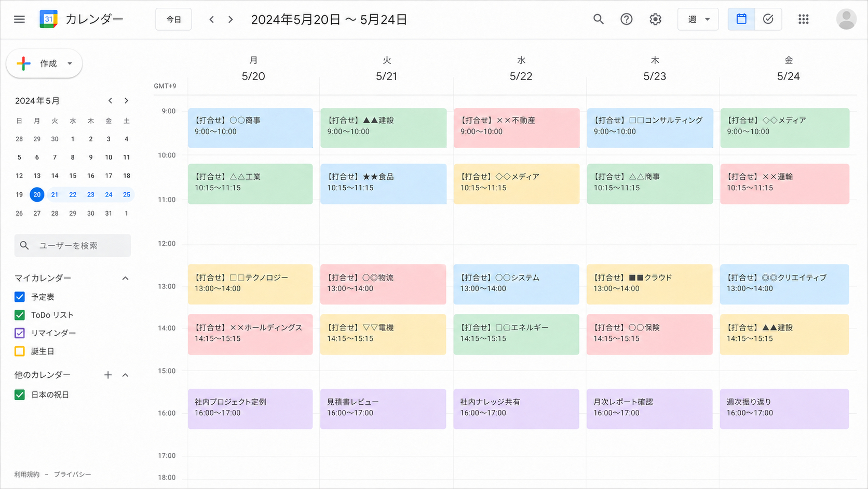This screenshot has height=489, width=868.
Task: Click the 今日 button
Action: tap(173, 19)
